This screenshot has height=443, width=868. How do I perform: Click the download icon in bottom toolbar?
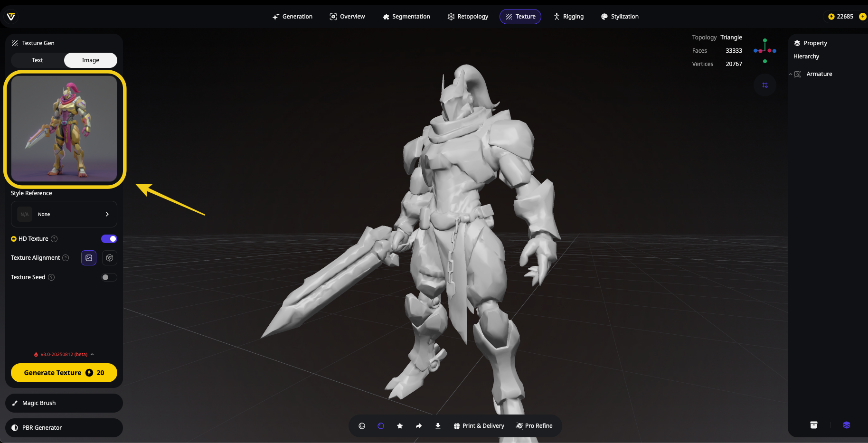438,426
